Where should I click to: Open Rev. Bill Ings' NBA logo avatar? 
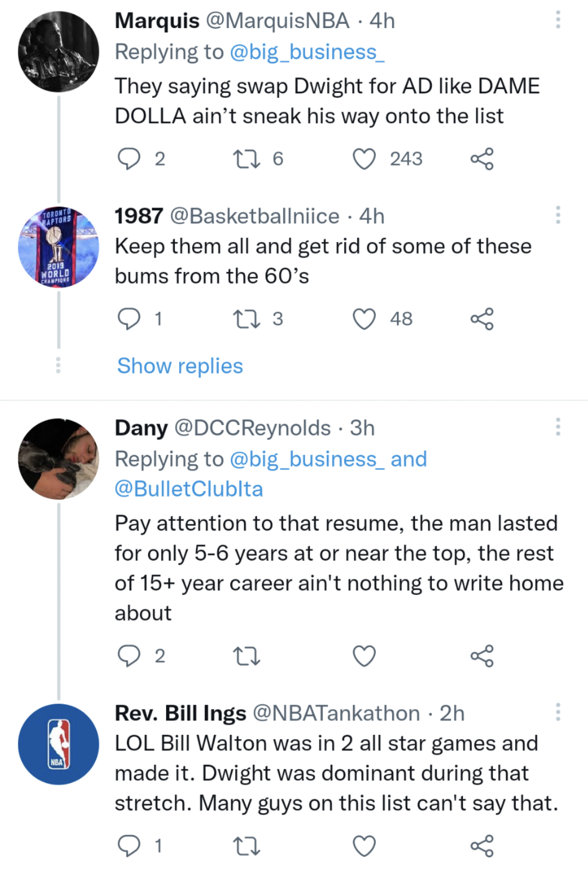pos(59,744)
